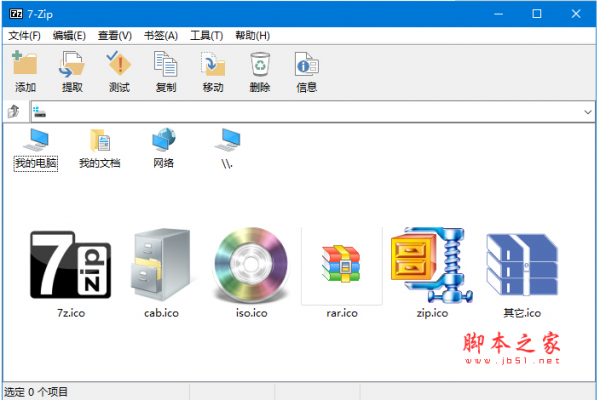Open the 文件(F) menu

[24, 36]
